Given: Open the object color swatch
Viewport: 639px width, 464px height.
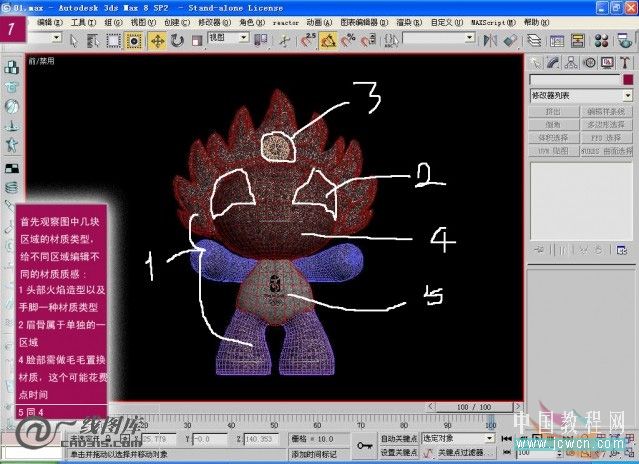Looking at the screenshot, I should pos(628,79).
